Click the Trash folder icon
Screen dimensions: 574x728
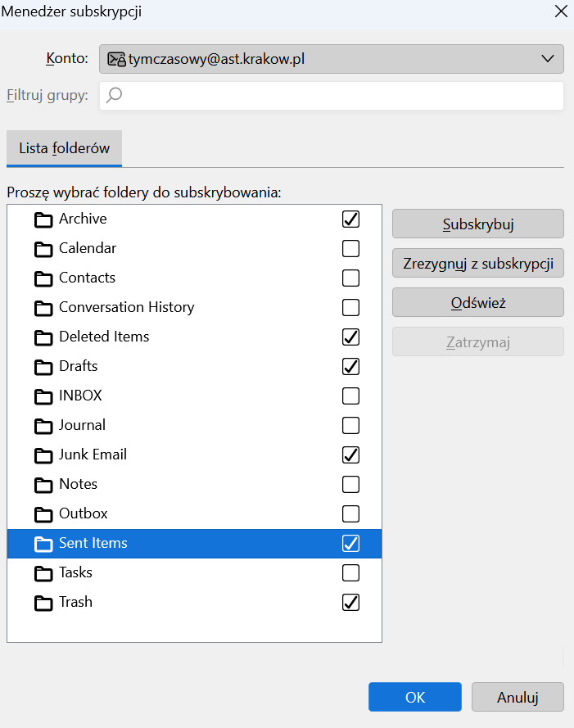tap(43, 603)
